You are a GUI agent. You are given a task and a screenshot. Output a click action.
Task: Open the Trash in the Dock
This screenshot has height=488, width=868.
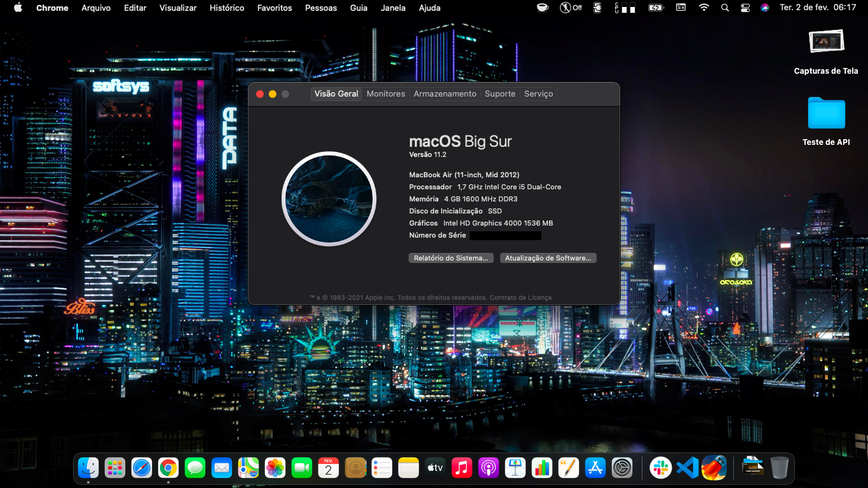point(780,468)
